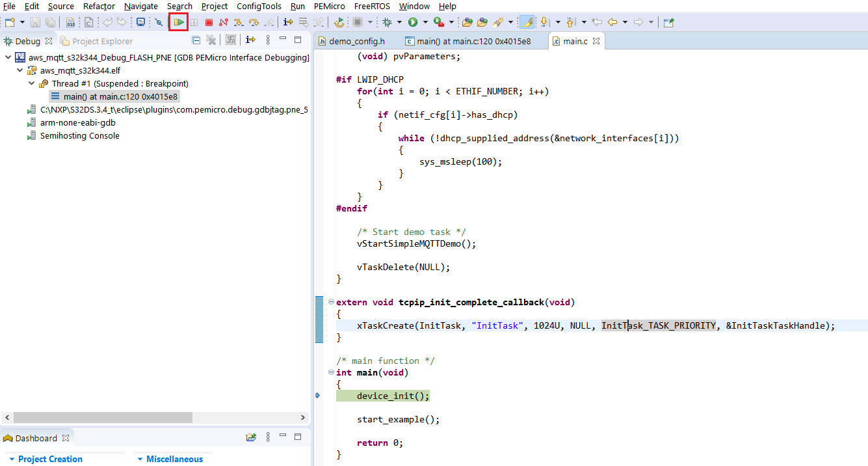
Task: Click the Resume debug button
Action: point(179,22)
